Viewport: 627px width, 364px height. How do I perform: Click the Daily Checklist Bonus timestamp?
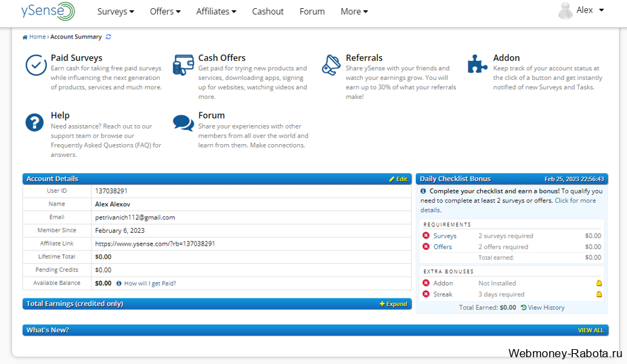574,179
